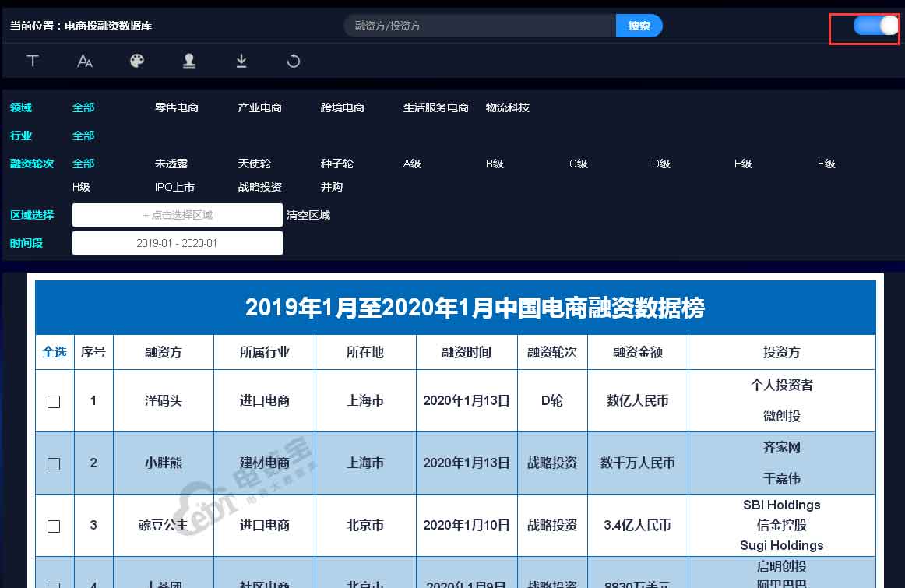Filter by 物流科技 field

pyautogui.click(x=507, y=107)
